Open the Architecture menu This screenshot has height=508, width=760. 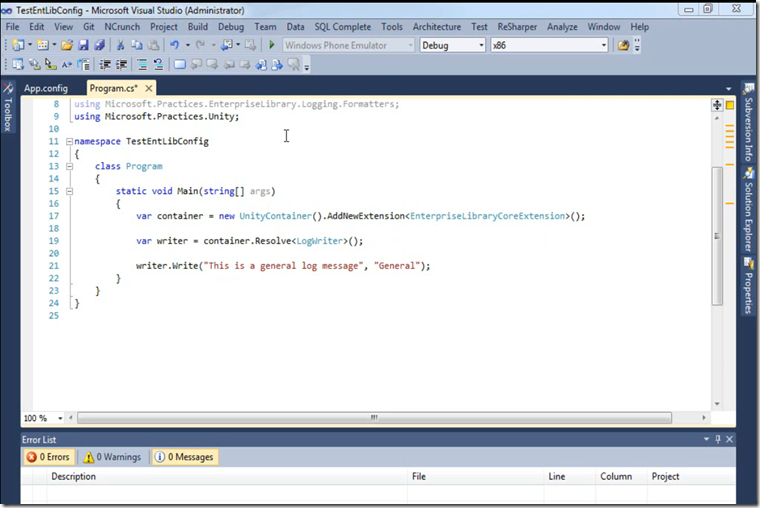point(437,27)
